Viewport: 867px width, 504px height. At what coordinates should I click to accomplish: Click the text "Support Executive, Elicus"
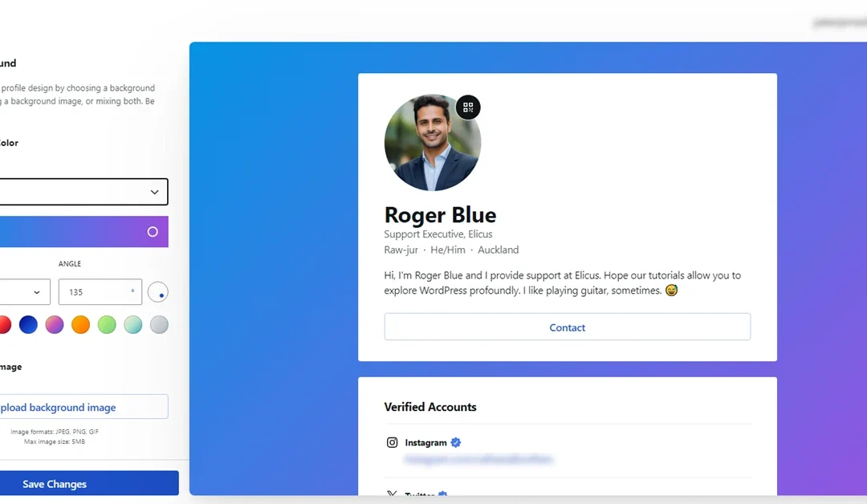click(438, 234)
